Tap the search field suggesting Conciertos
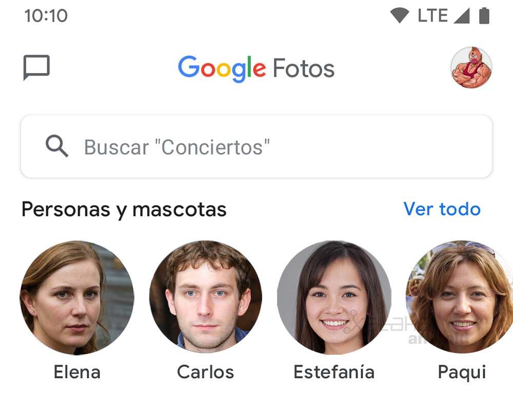513x420 pixels. point(256,147)
